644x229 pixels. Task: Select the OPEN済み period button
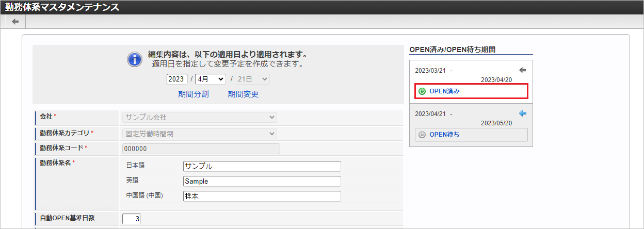471,91
